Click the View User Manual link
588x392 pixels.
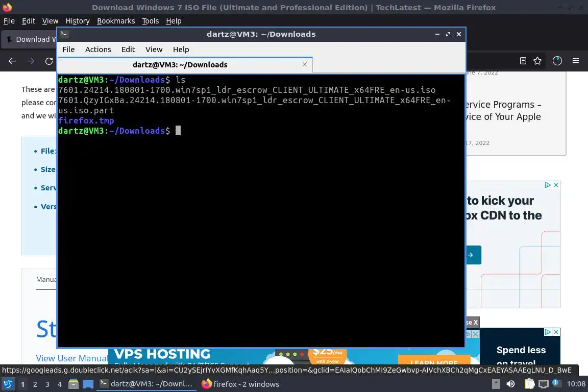click(71, 359)
